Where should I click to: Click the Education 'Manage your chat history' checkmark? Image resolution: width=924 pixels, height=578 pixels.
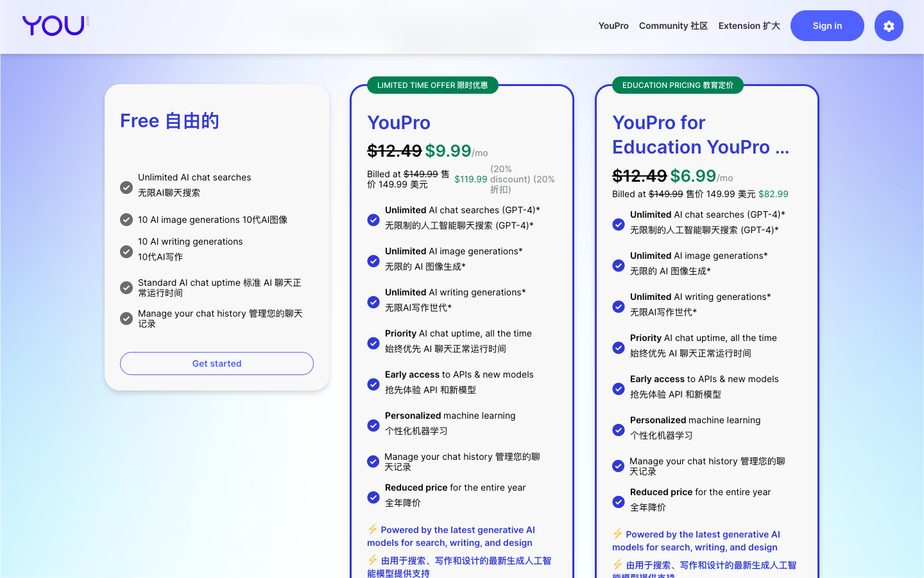[x=618, y=466]
